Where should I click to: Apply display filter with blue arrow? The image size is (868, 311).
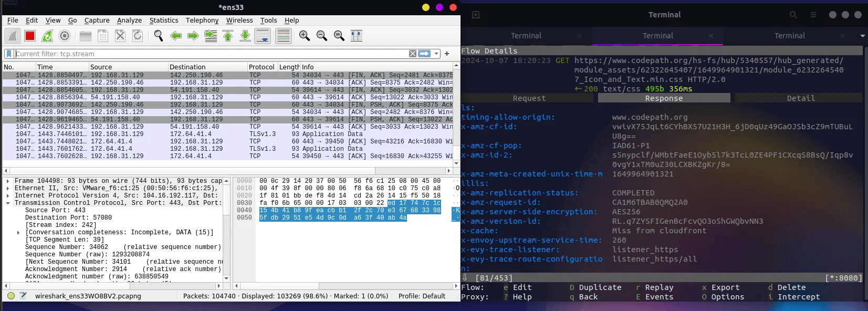[x=424, y=54]
